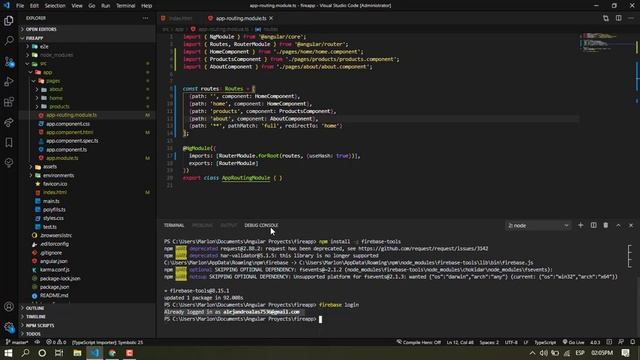Screen dimensions: 640x360
Task: Open the Source Control view
Action: click(9, 62)
